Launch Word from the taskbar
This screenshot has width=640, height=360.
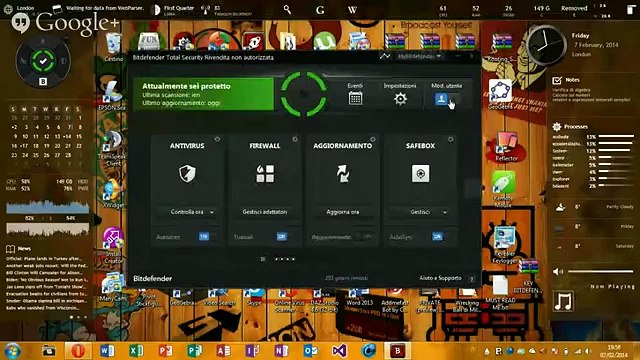click(x=107, y=351)
